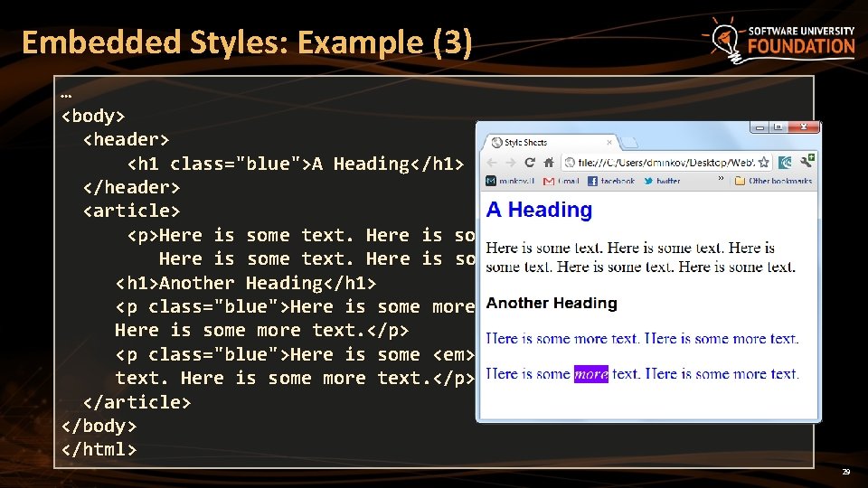
Task: Click the highlighted word "more"
Action: (x=591, y=374)
